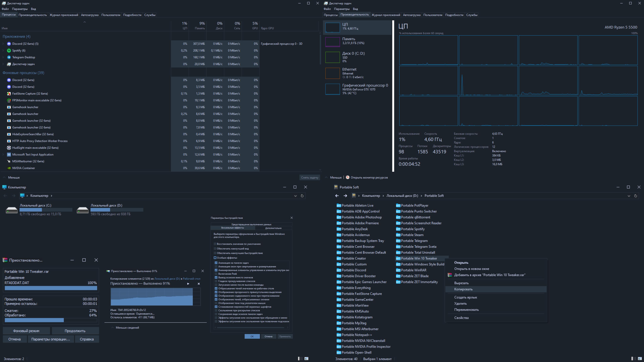The width and height of the screenshot is (644, 362).
Task: Open the Локальный диск (D:) drive icon
Action: pyautogui.click(x=83, y=210)
